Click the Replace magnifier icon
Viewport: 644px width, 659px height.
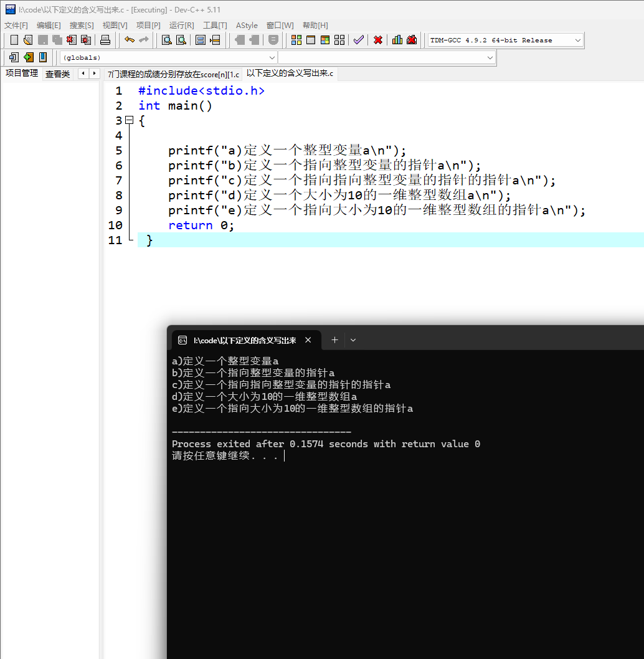pyautogui.click(x=181, y=40)
